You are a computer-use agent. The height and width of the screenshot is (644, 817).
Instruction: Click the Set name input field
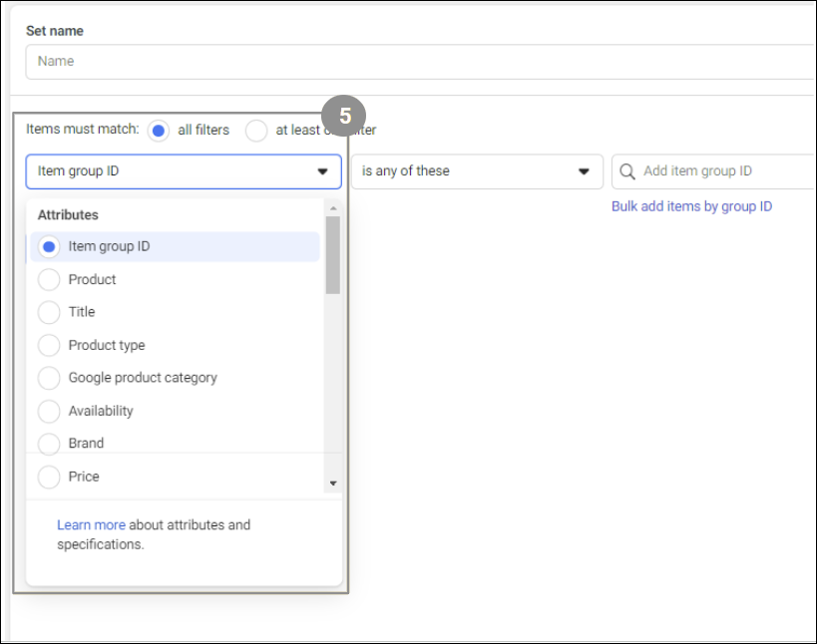tap(421, 62)
